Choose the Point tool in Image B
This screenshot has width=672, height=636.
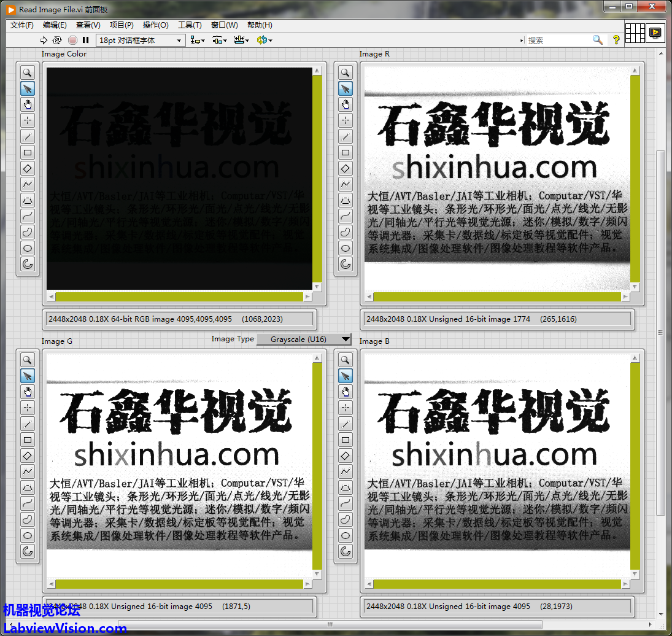[x=346, y=408]
